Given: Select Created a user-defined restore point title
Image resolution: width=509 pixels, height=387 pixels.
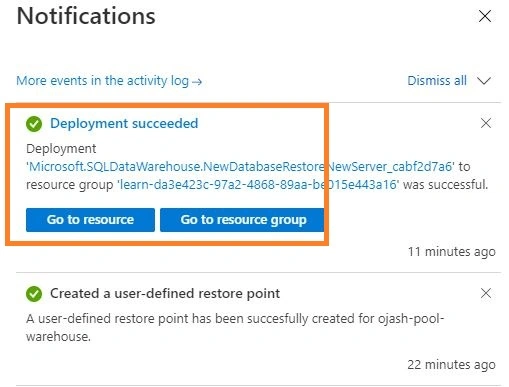Looking at the screenshot, I should point(165,294).
